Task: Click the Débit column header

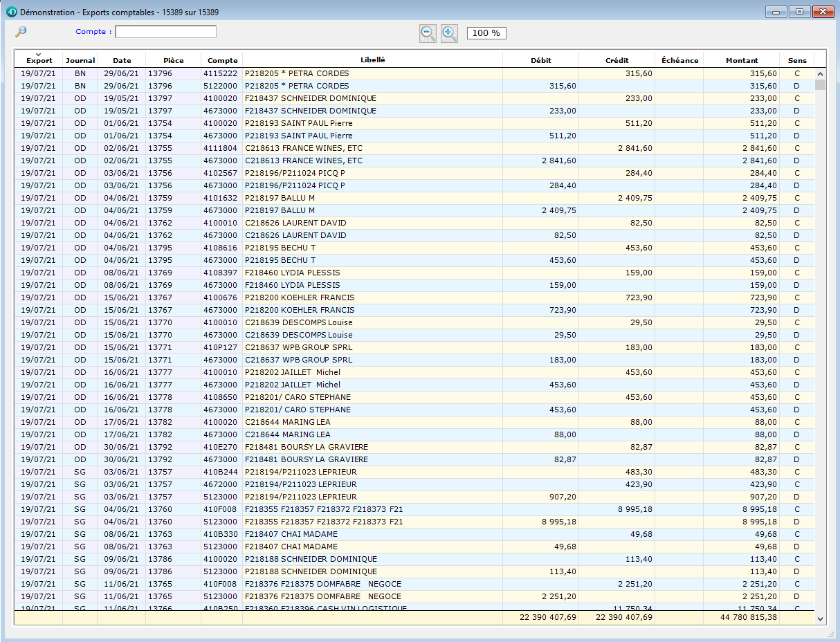Action: (x=540, y=60)
